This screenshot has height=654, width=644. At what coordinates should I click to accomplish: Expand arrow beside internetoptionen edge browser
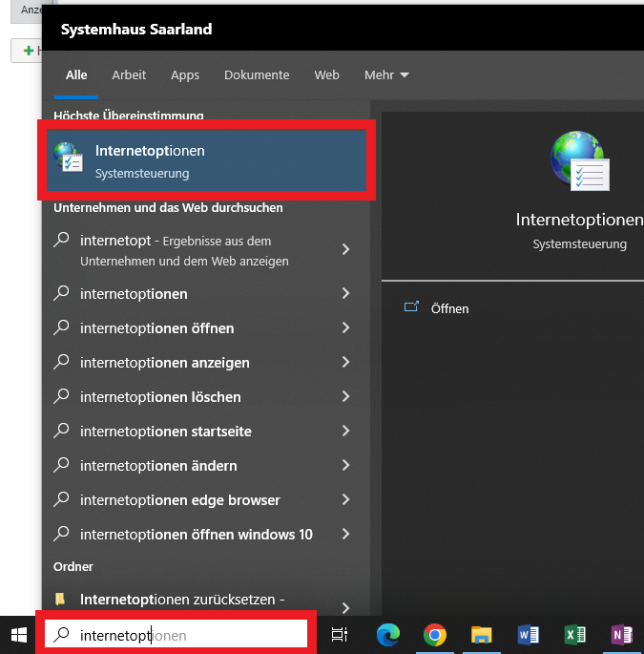point(345,499)
